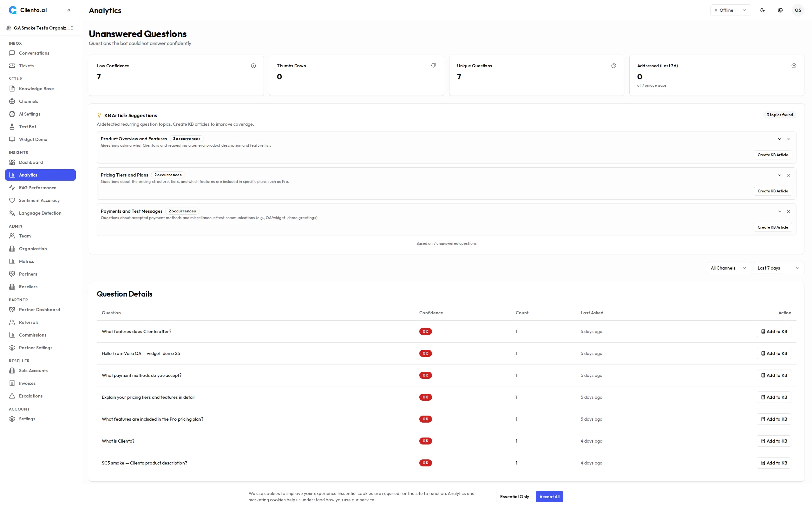This screenshot has width=812, height=508.
Task: Click Addressed check-circle icon
Action: 794,66
